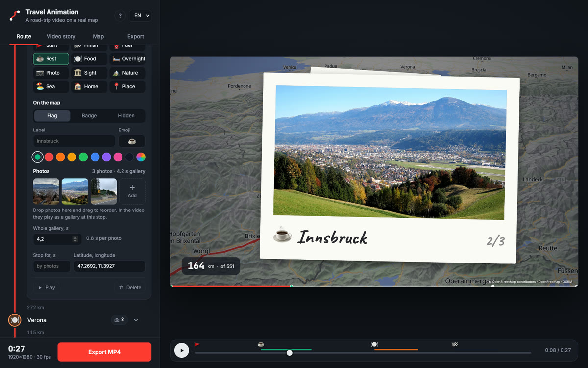This screenshot has height=368, width=588.
Task: Open the OpenFreeMap attribution link
Action: point(549,282)
